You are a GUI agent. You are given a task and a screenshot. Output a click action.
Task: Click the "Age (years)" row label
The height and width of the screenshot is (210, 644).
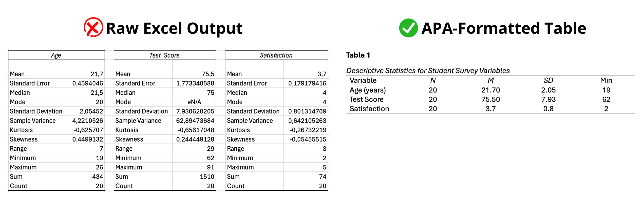pyautogui.click(x=368, y=90)
